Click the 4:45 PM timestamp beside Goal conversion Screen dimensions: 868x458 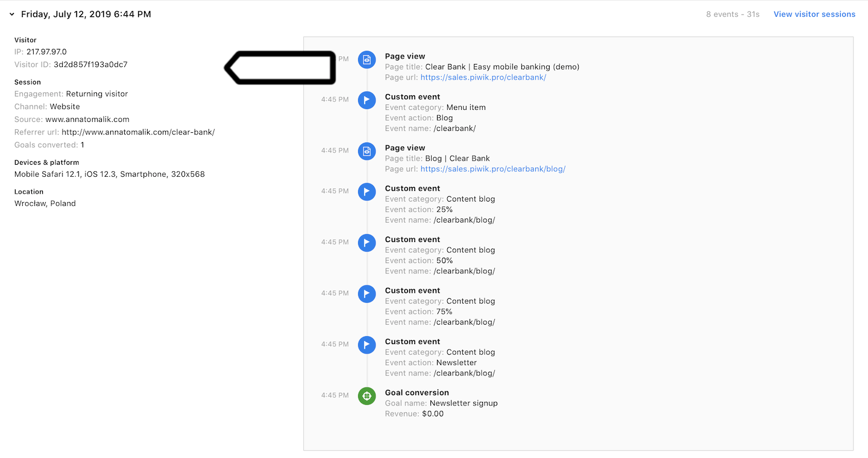tap(335, 395)
